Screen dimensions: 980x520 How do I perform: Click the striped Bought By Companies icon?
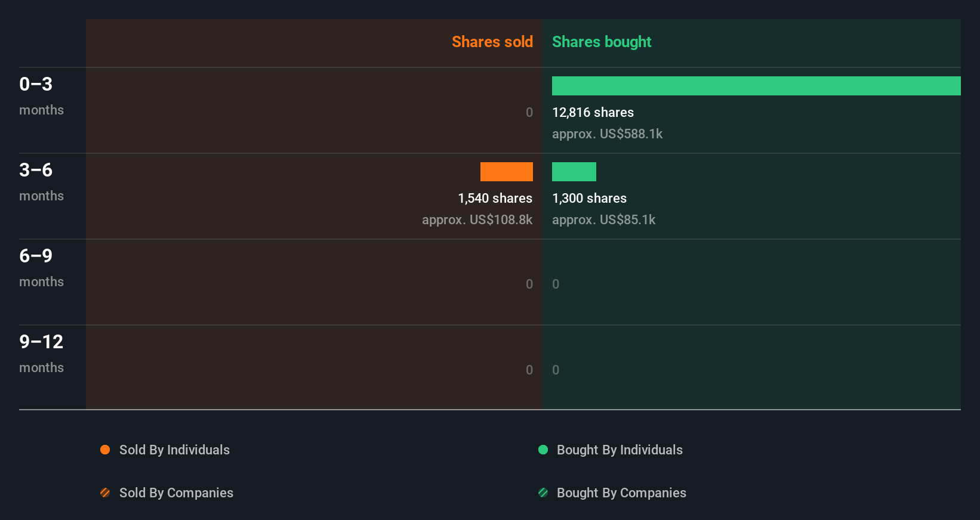pos(543,493)
